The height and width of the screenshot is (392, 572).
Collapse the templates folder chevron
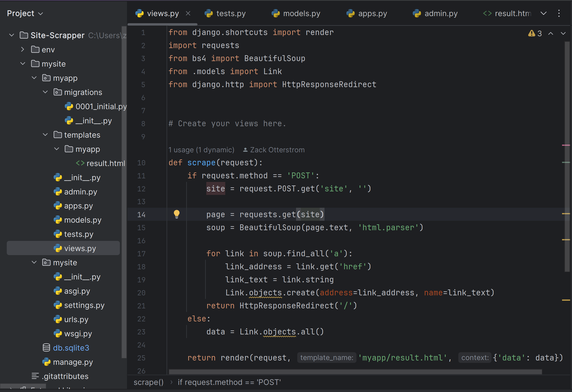(45, 135)
